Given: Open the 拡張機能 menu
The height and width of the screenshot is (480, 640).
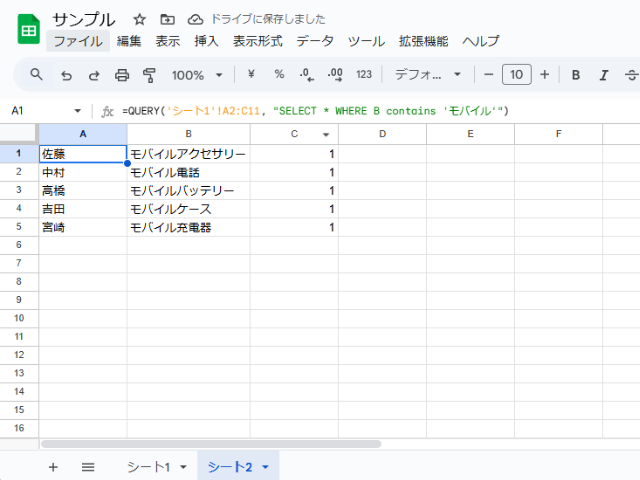Looking at the screenshot, I should pos(423,41).
